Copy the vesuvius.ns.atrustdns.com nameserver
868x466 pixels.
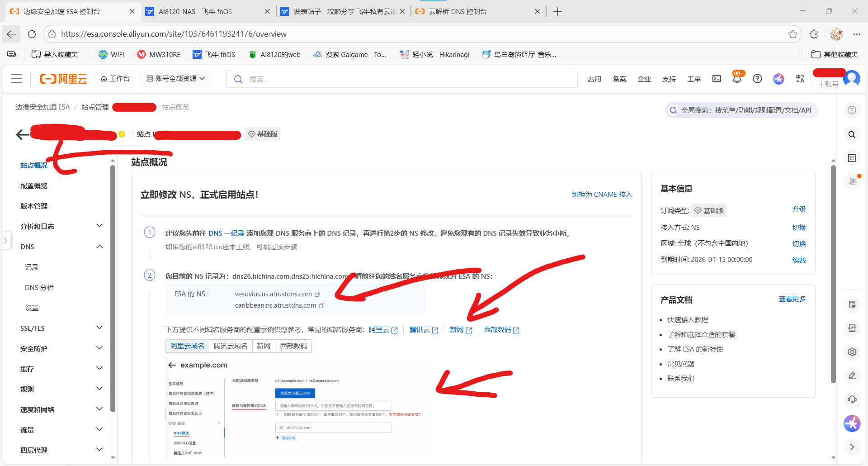pos(317,294)
